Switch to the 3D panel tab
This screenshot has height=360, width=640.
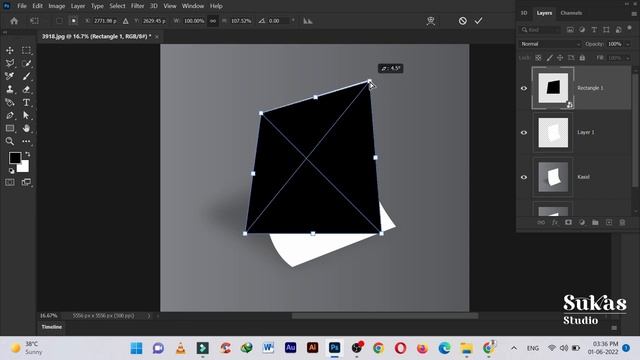click(x=524, y=13)
